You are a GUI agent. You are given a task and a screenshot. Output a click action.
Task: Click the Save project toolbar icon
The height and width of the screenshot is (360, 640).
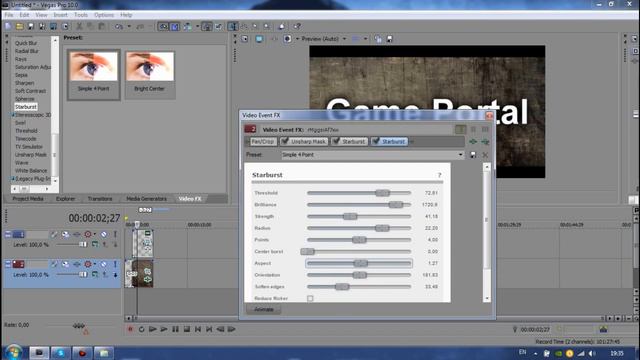pyautogui.click(x=31, y=27)
